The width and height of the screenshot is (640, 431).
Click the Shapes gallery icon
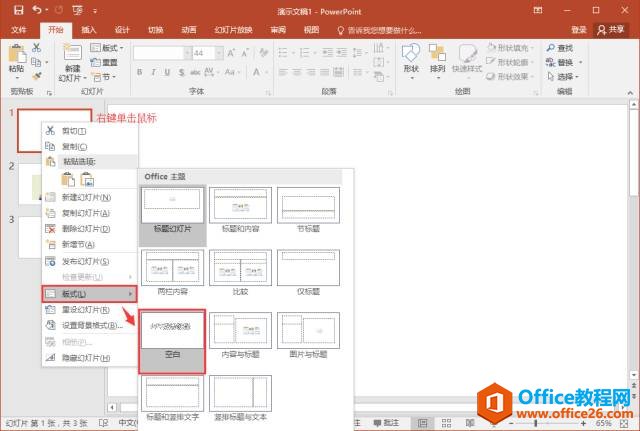tap(411, 52)
